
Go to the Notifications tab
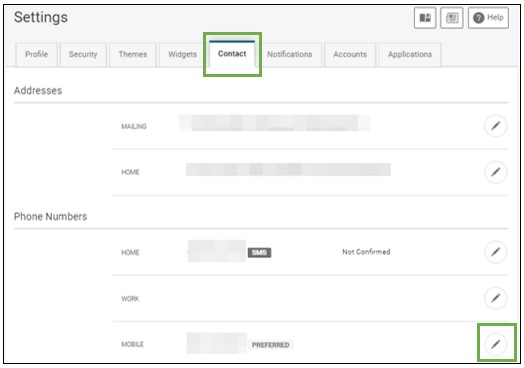[289, 54]
